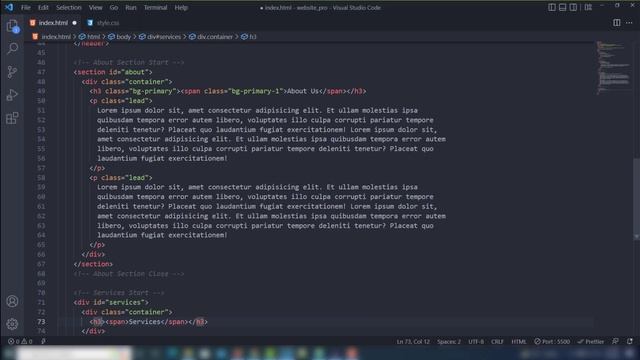The width and height of the screenshot is (640, 360).
Task: Open the Edit menu
Action: pyautogui.click(x=43, y=7)
